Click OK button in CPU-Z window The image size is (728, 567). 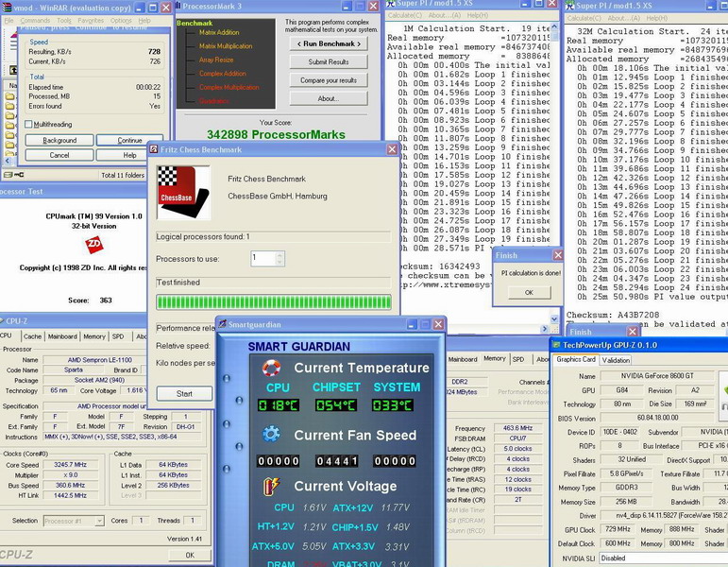[190, 555]
